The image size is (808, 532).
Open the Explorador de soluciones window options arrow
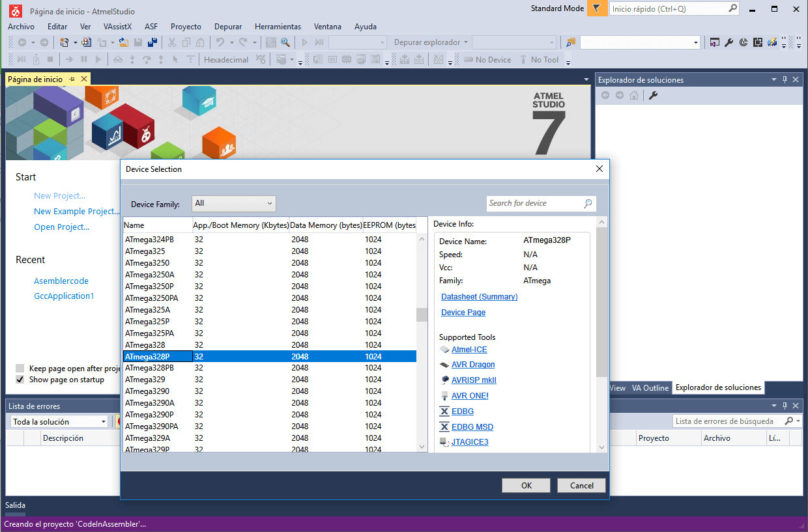point(774,79)
